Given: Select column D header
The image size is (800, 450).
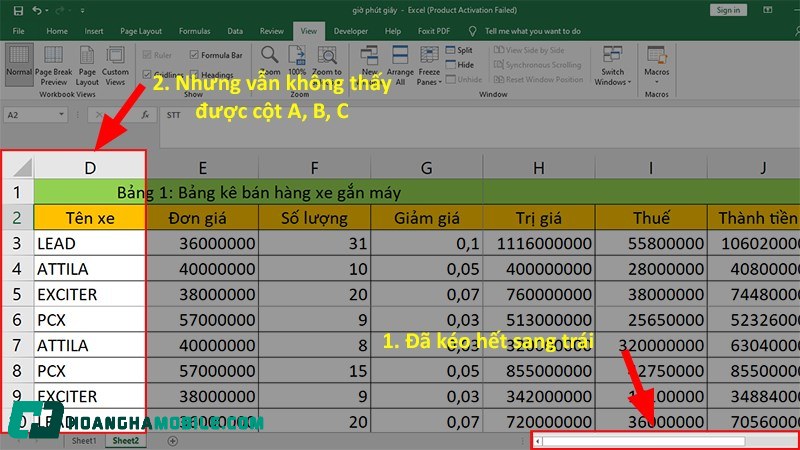Looking at the screenshot, I should click(x=90, y=167).
